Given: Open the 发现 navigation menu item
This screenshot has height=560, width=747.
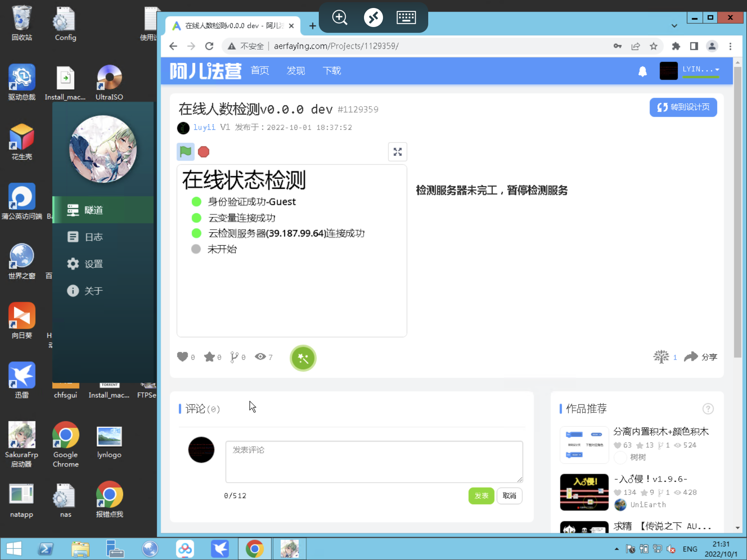Looking at the screenshot, I should click(295, 71).
